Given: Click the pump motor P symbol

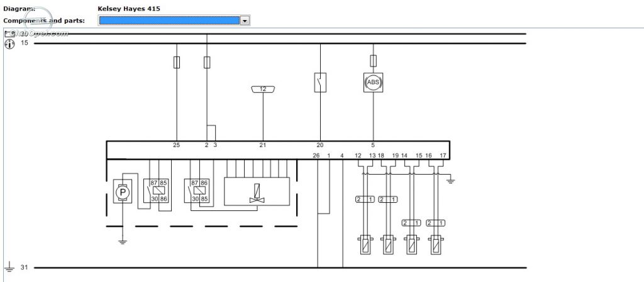Looking at the screenshot, I should 123,192.
